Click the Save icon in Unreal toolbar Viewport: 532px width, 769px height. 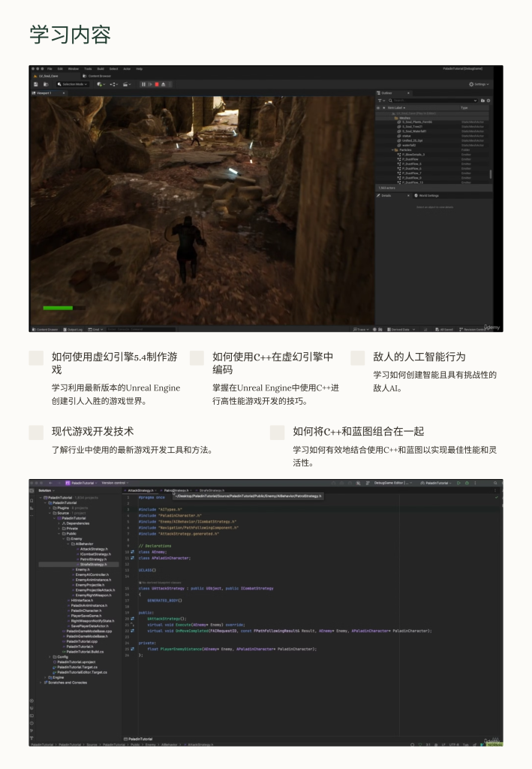(x=36, y=84)
